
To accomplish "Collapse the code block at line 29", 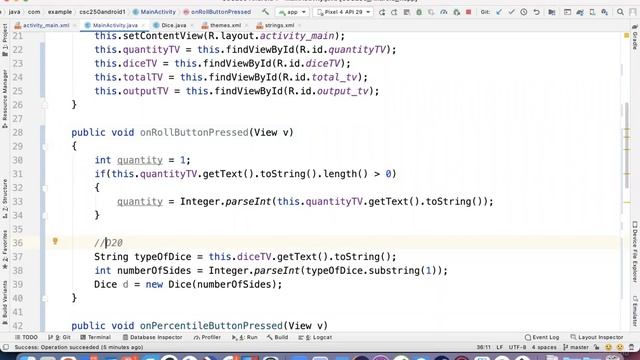I will 44,147.
